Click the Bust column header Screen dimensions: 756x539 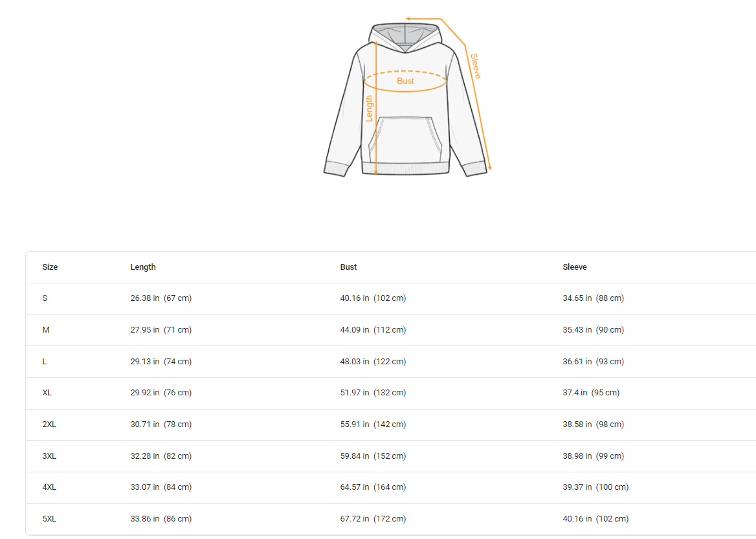pyautogui.click(x=348, y=267)
